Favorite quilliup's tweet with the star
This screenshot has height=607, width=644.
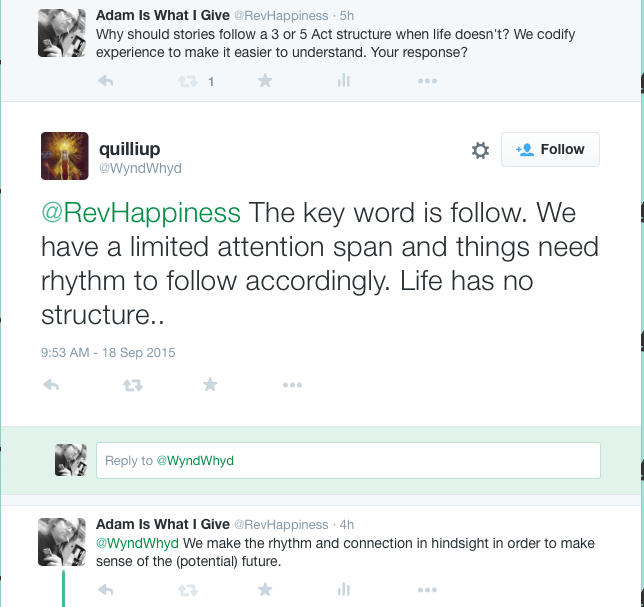click(210, 385)
